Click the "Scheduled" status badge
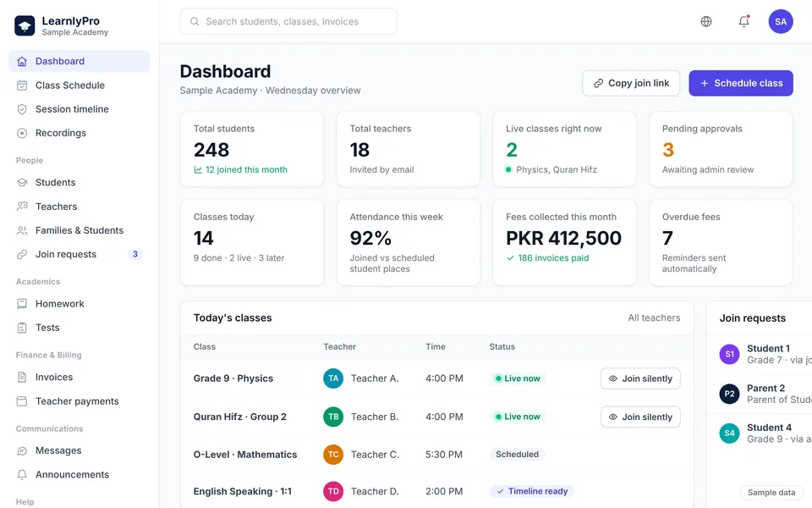812x508 pixels. click(x=517, y=455)
